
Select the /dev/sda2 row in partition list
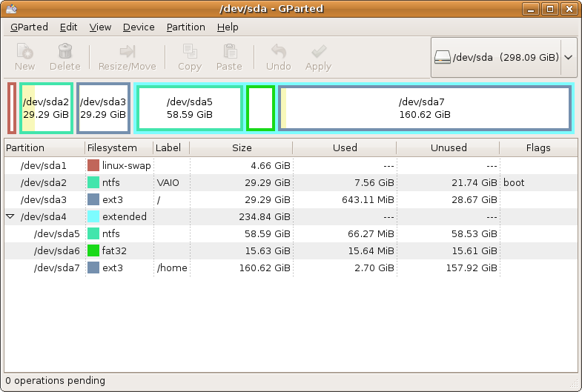click(291, 182)
